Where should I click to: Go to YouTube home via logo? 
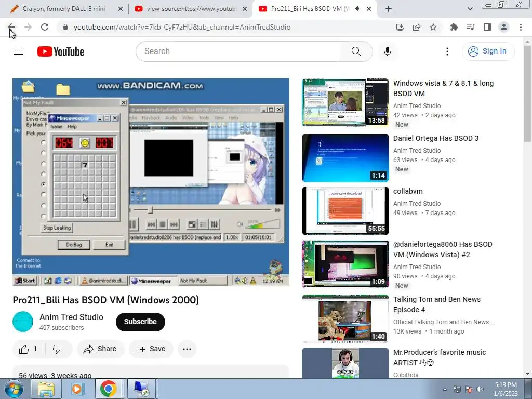(61, 51)
